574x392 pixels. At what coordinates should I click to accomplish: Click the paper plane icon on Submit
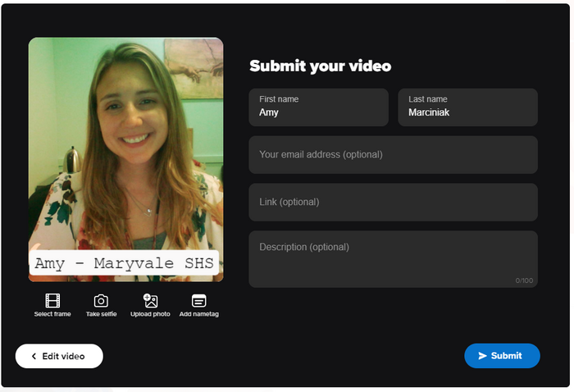[x=483, y=356]
